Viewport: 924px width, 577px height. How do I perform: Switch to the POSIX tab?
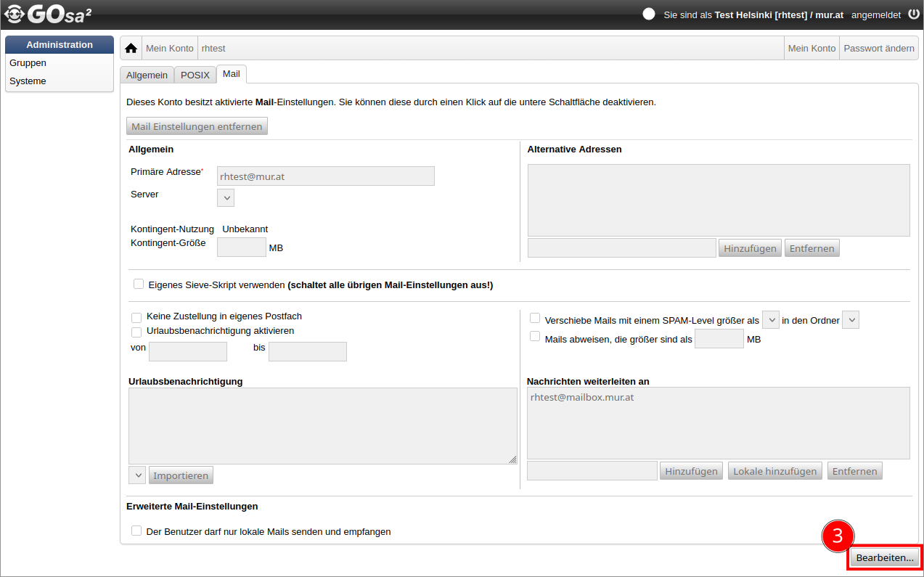pos(195,75)
